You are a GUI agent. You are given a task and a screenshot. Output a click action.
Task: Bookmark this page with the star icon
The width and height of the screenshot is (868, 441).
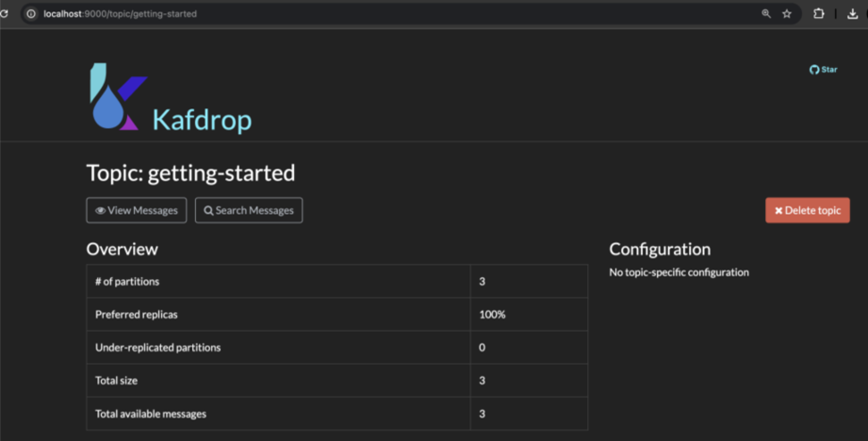click(787, 14)
